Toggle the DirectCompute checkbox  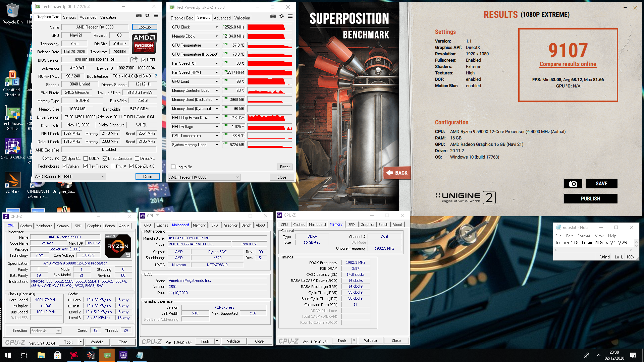(105, 159)
